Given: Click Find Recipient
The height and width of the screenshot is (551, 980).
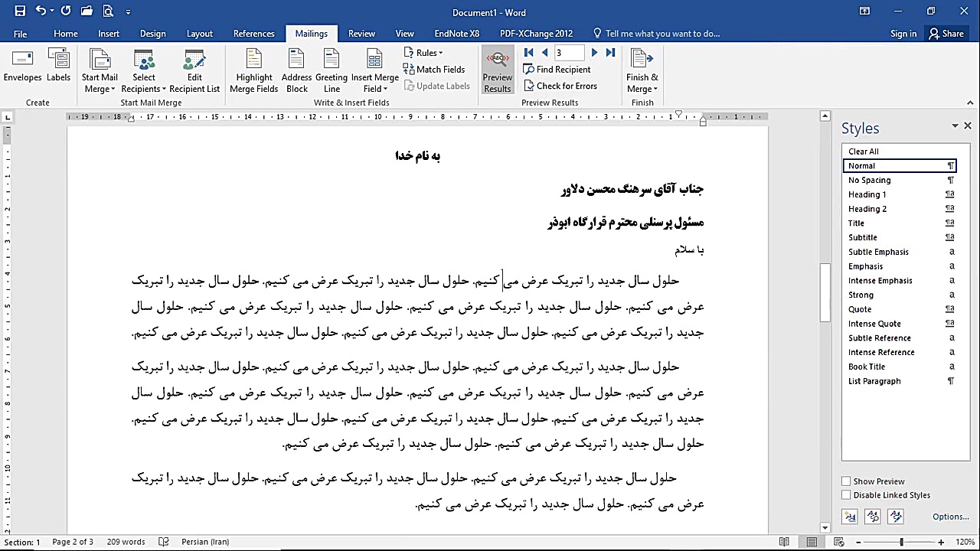Looking at the screenshot, I should tap(557, 69).
